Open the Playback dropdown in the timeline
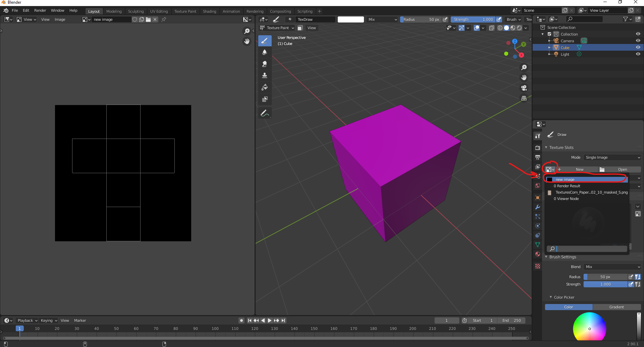The width and height of the screenshot is (644, 347). (27, 320)
